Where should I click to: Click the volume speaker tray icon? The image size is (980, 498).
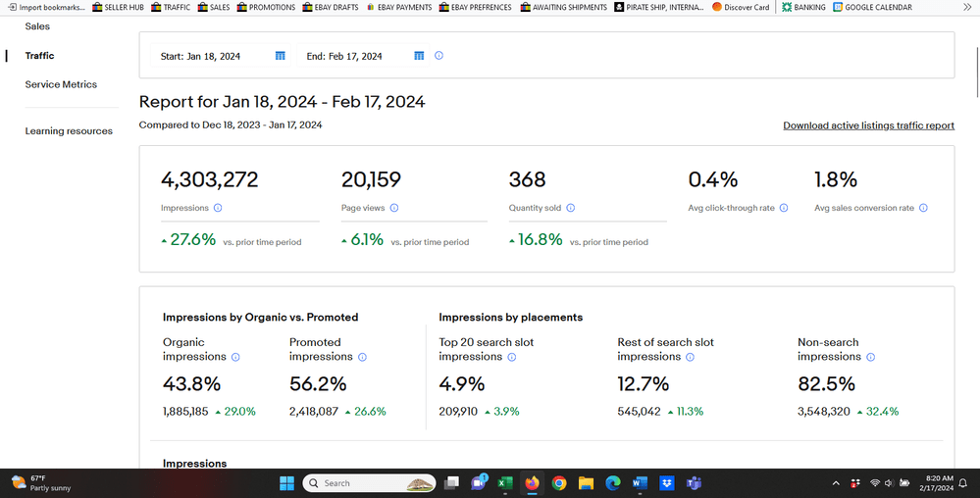coord(889,483)
